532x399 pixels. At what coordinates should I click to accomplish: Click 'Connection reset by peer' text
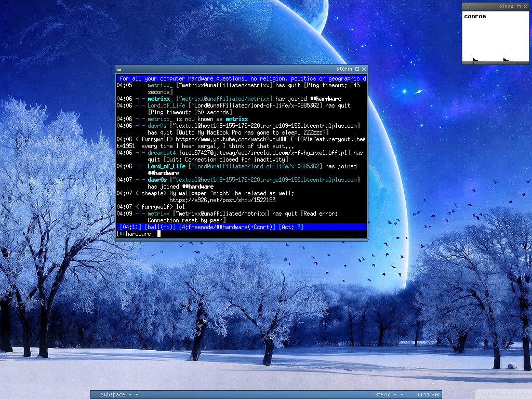click(185, 220)
